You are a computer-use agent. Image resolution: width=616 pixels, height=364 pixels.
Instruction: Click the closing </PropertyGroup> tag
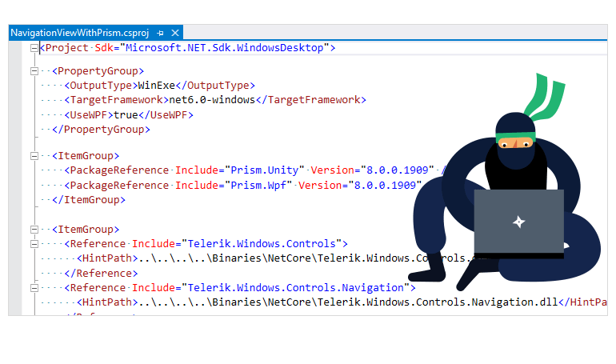coord(101,129)
